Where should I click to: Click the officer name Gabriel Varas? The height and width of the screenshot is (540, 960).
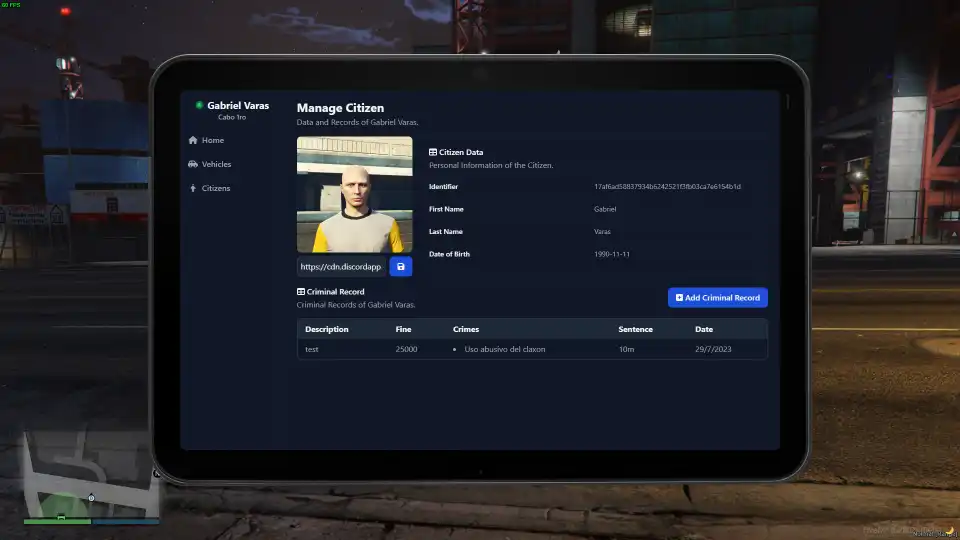click(x=238, y=105)
